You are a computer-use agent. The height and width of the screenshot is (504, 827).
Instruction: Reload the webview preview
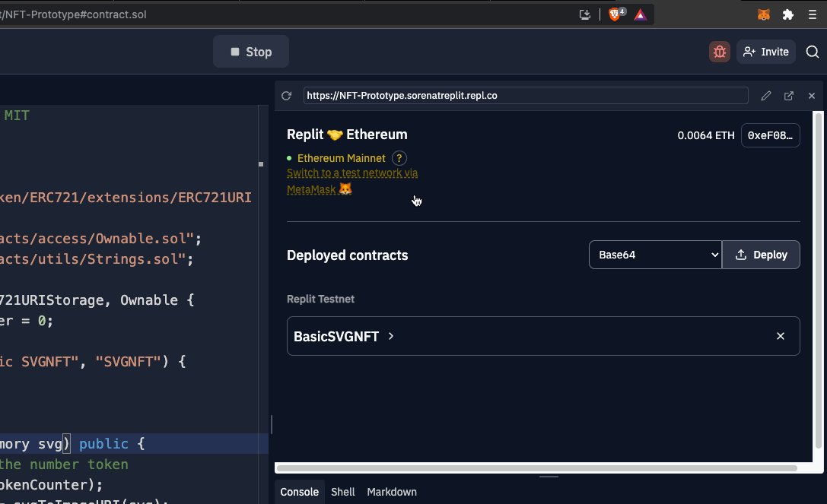(286, 96)
